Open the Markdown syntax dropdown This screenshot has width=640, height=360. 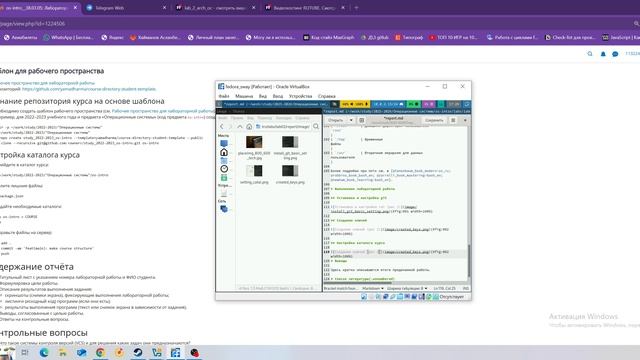[373, 288]
